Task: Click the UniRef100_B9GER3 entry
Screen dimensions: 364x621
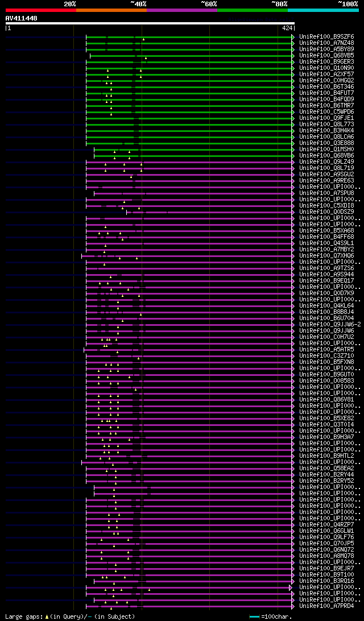Action: point(327,62)
